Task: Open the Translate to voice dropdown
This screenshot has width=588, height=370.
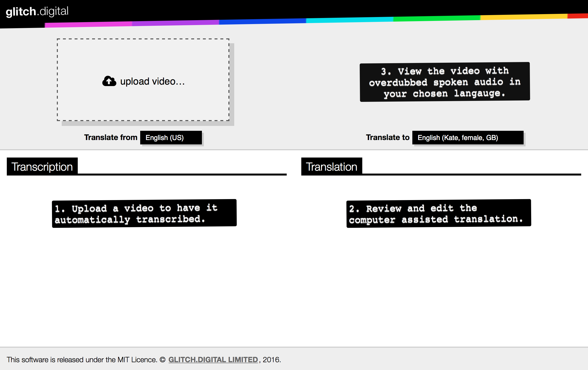Action: [x=468, y=138]
